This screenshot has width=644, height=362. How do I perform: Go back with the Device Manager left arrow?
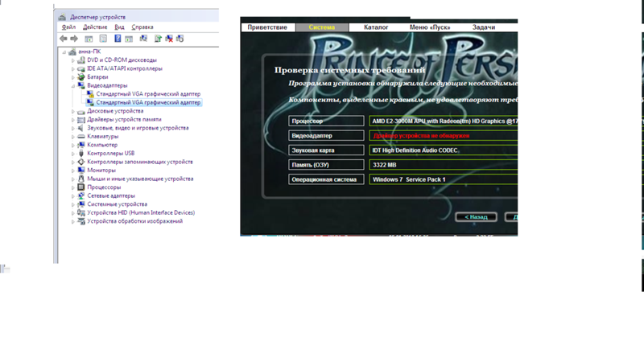pyautogui.click(x=64, y=39)
